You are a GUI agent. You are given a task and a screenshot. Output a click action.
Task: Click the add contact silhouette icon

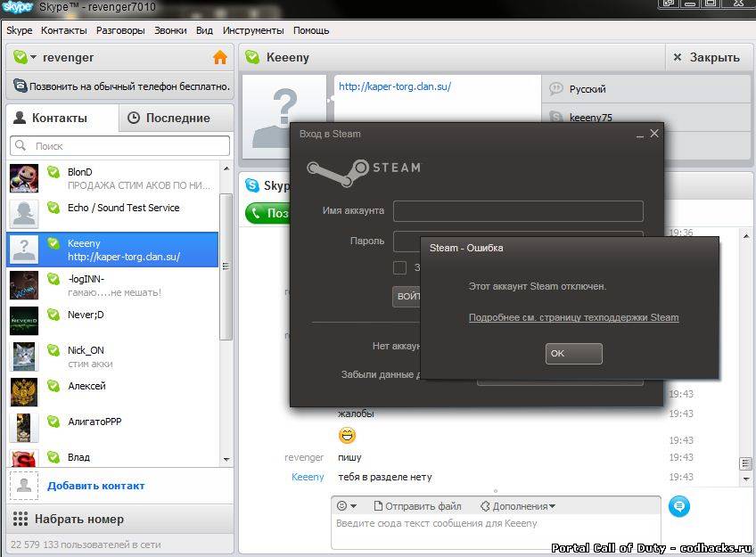click(x=23, y=486)
